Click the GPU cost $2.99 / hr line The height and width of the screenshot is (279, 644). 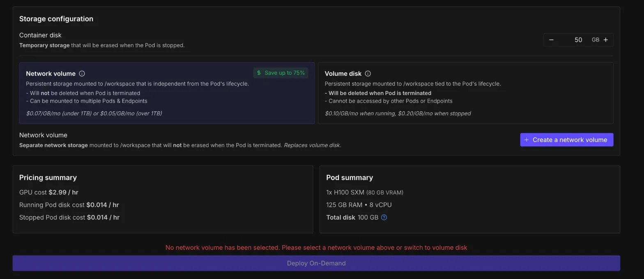point(49,192)
